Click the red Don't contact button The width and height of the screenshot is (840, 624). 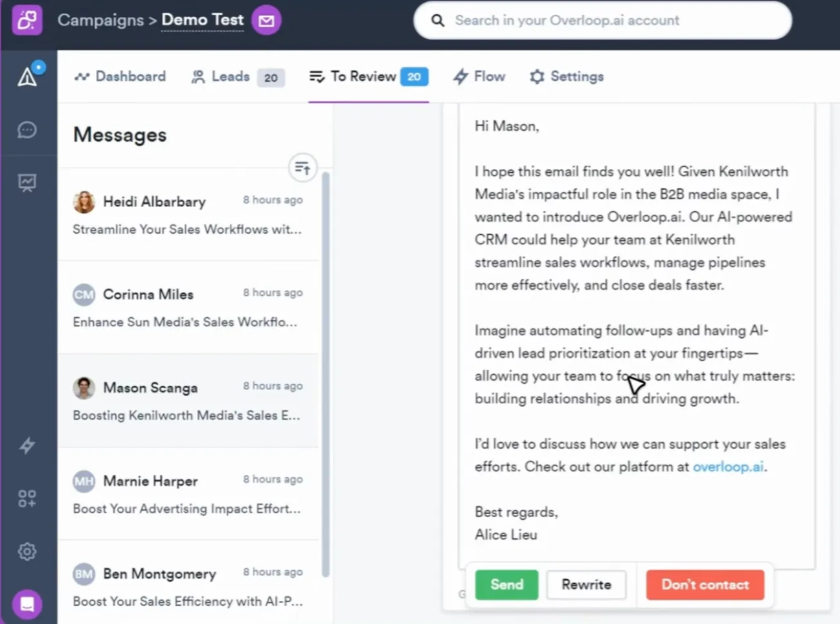click(705, 585)
